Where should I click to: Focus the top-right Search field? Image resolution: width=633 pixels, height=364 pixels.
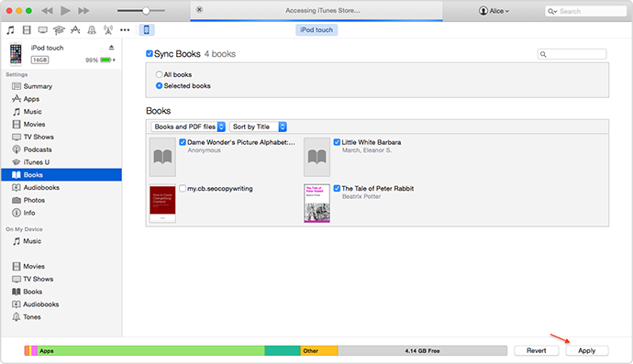point(586,11)
